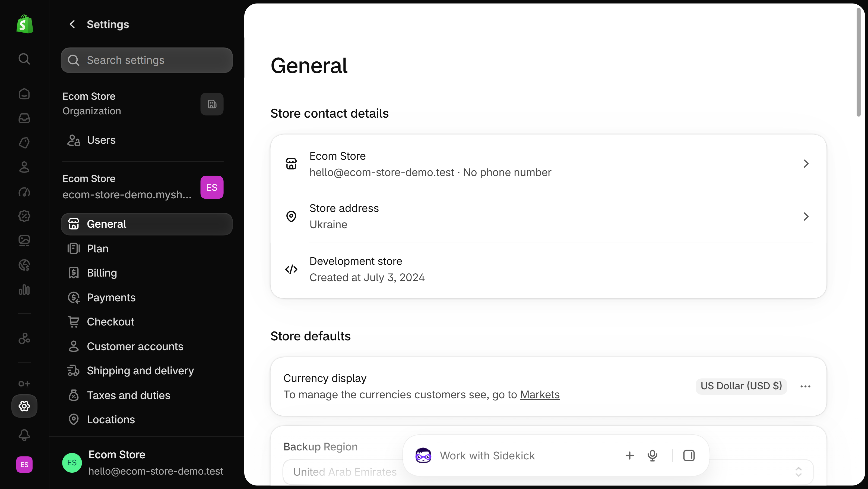Image resolution: width=868 pixels, height=489 pixels.
Task: Click the Sidekick plus attachment icon
Action: pyautogui.click(x=629, y=456)
